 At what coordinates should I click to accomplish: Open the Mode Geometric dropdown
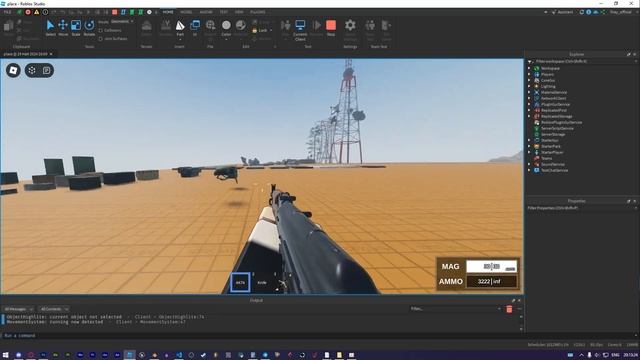[x=122, y=22]
